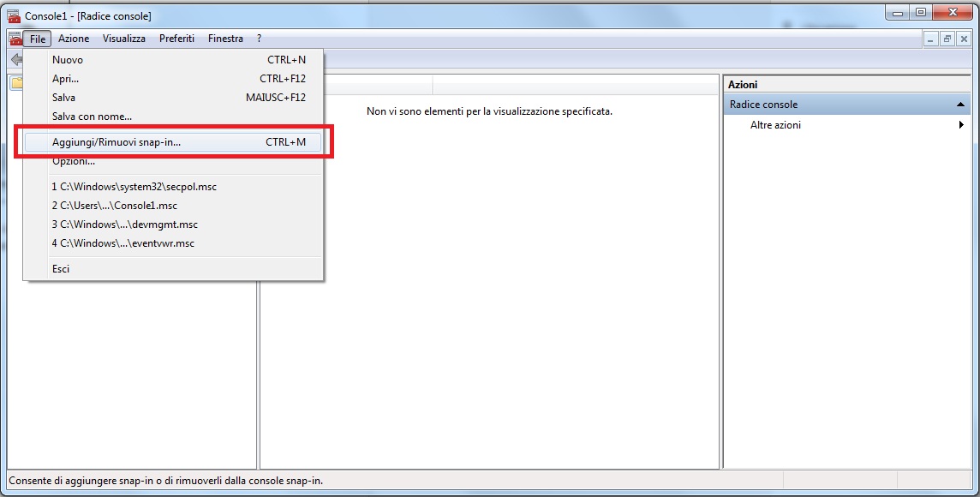Open recent file secpol.msc

(x=173, y=187)
